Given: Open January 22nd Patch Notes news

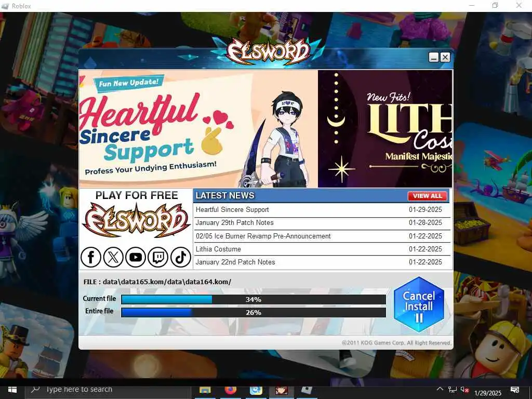Looking at the screenshot, I should point(235,262).
